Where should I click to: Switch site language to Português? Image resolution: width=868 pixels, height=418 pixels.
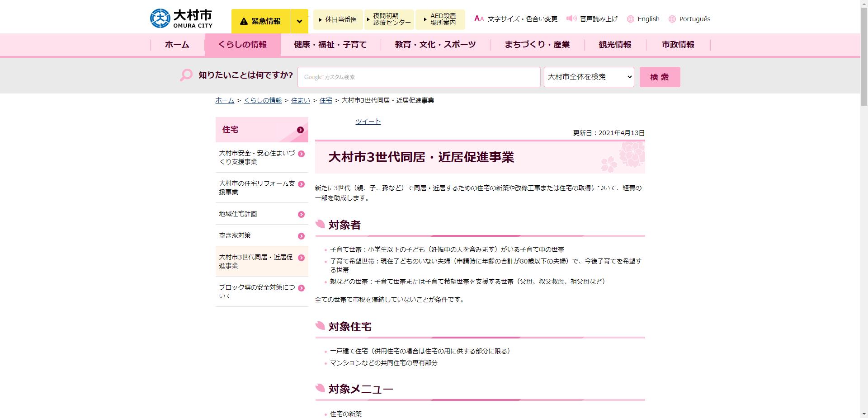(695, 19)
